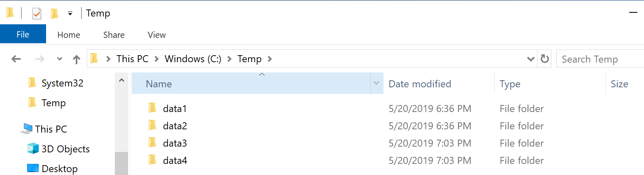Open the Share ribbon tab
Image resolution: width=644 pixels, height=175 pixels.
114,35
